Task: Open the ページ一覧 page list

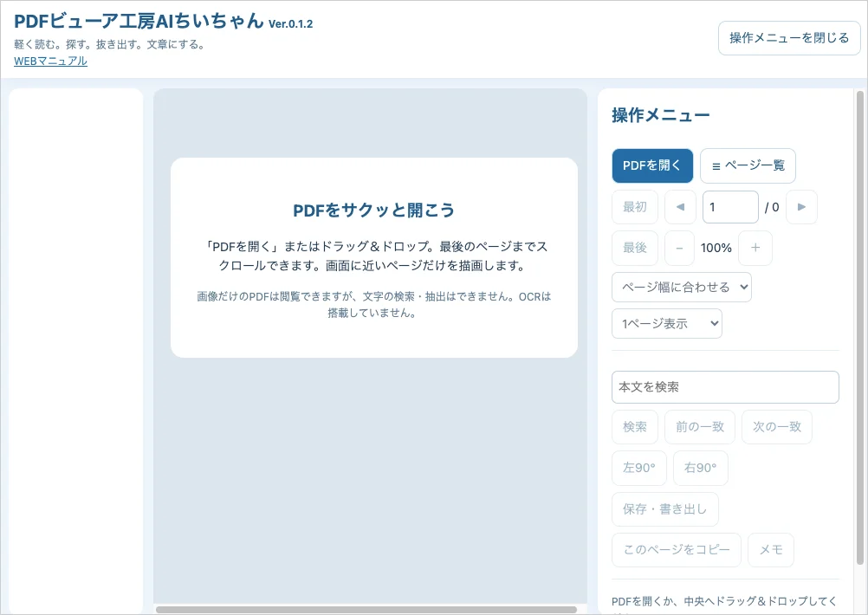Action: [748, 165]
